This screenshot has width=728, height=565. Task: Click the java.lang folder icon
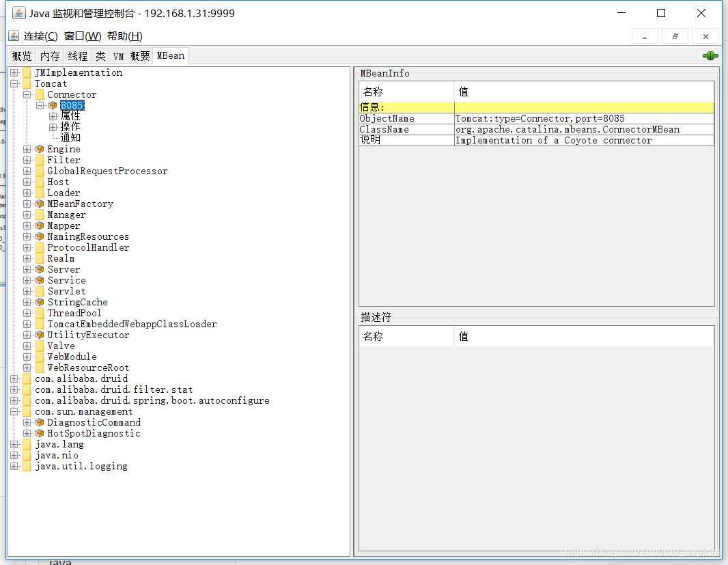click(27, 444)
